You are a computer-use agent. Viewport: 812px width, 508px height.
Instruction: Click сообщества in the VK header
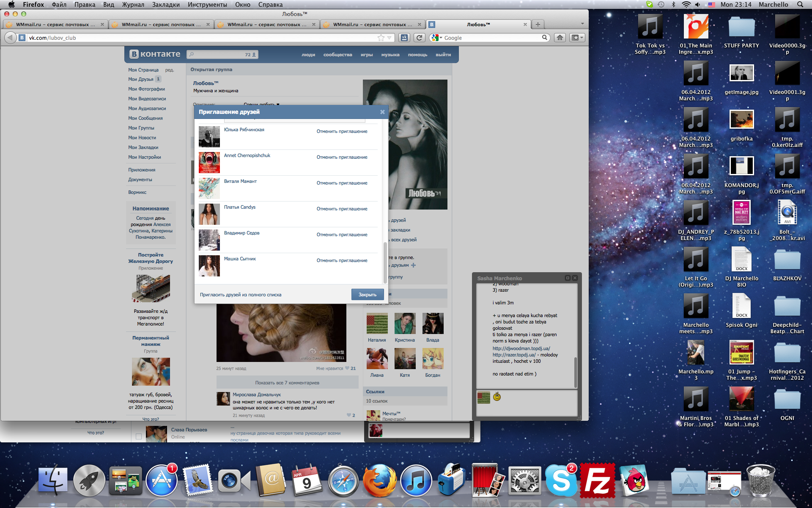337,55
